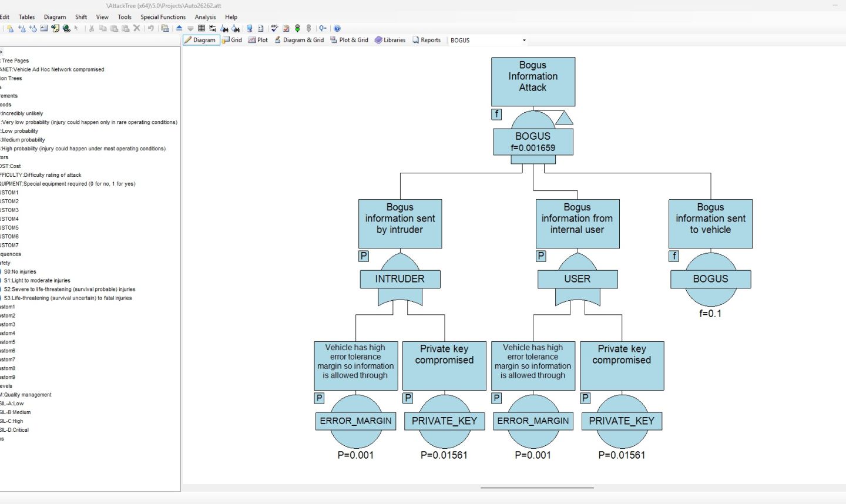Click the Undo icon

(x=151, y=28)
